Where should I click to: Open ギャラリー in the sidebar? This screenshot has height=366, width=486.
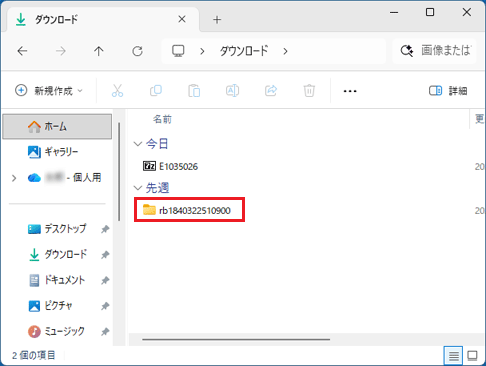pos(53,152)
